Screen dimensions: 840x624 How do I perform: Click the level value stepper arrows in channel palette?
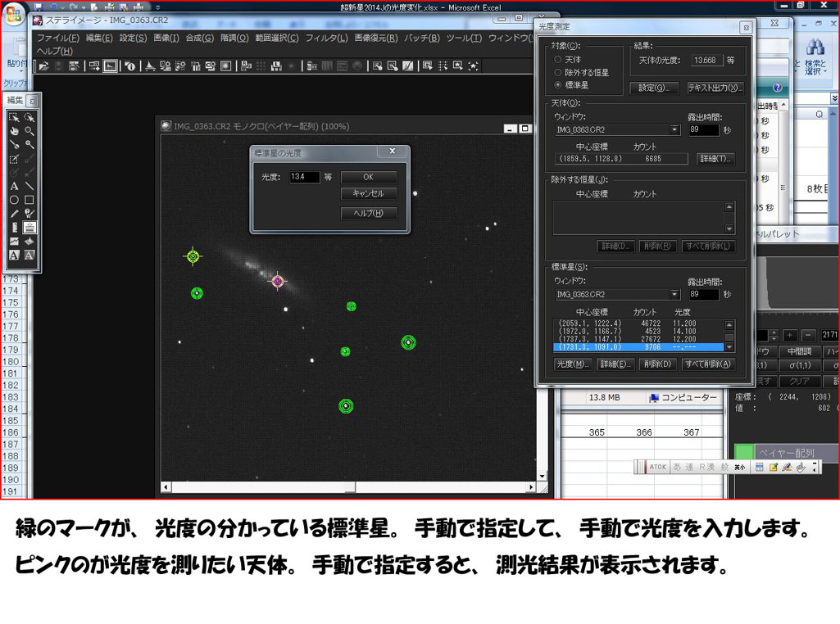pos(774,336)
